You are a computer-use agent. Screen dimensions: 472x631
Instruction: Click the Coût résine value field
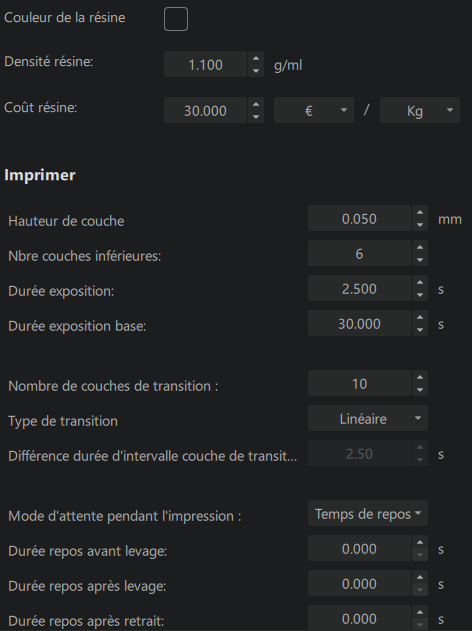(205, 110)
